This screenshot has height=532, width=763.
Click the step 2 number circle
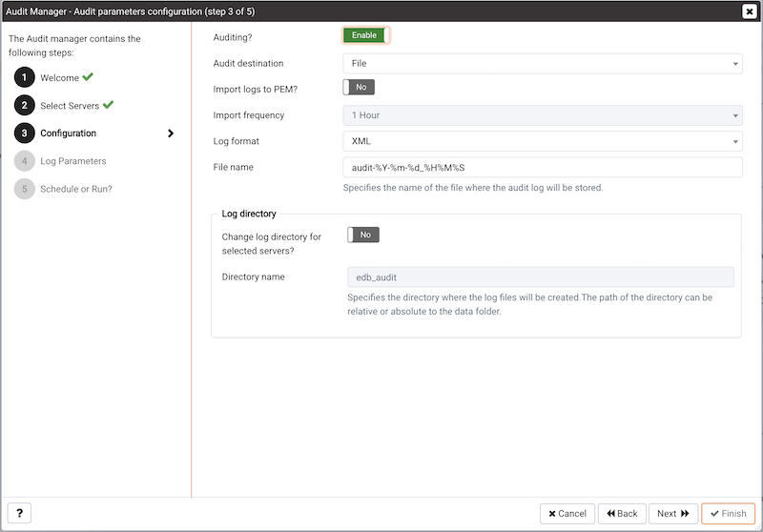coord(25,105)
